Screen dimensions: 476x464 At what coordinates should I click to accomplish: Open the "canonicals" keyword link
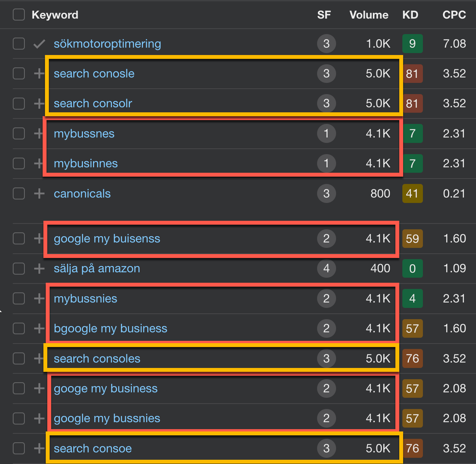[82, 194]
